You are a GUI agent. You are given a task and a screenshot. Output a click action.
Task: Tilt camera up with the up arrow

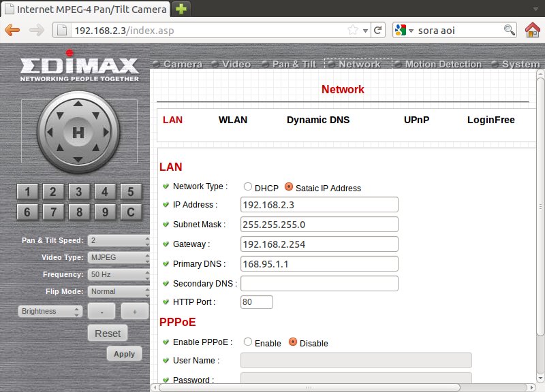click(78, 105)
